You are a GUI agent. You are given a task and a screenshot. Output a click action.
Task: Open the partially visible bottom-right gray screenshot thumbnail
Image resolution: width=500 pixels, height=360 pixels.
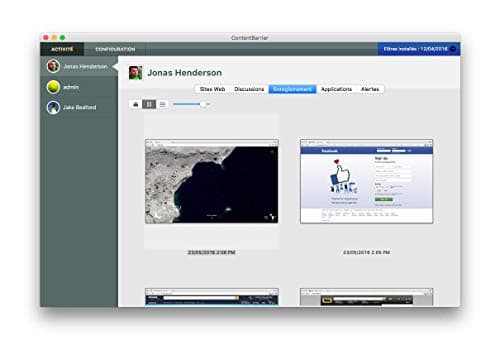[366, 297]
